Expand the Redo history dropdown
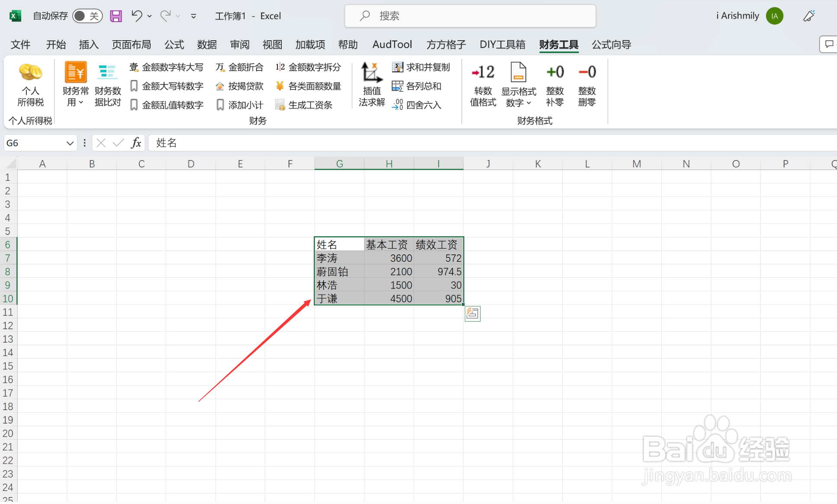 tap(178, 16)
